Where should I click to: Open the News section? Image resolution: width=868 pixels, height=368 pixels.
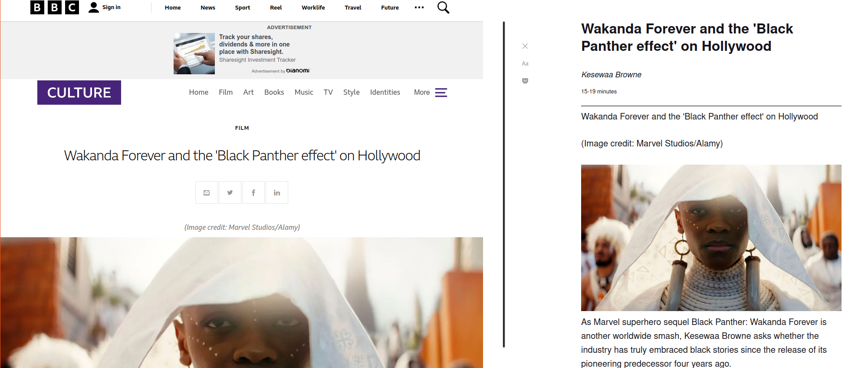click(x=208, y=8)
